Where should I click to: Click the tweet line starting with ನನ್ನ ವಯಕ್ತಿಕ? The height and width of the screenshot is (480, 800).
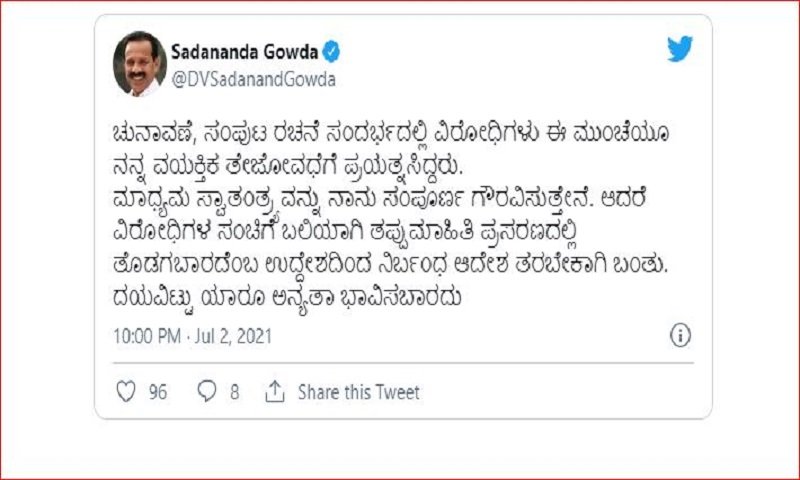coord(288,168)
